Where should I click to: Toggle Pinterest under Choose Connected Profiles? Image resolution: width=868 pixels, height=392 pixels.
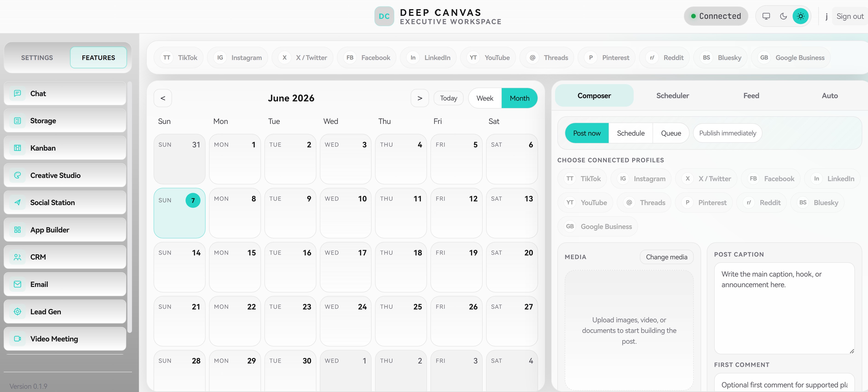(704, 203)
